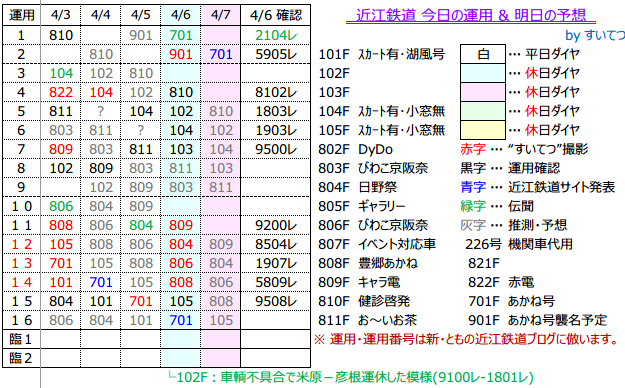This screenshot has width=625, height=388.
Task: Click the '811F お～いお茶' legend entry
Action: pyautogui.click(x=368, y=320)
